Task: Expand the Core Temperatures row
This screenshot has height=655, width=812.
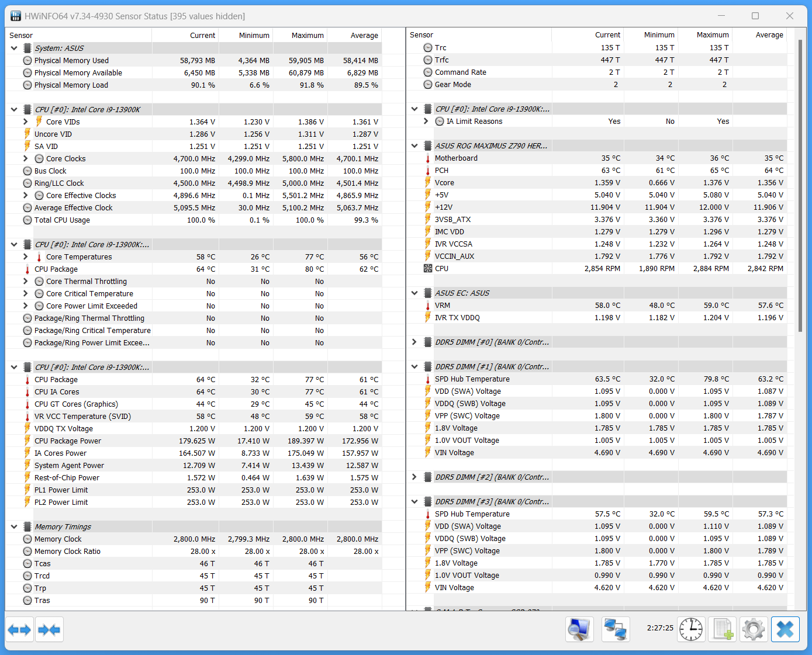Action: point(26,257)
